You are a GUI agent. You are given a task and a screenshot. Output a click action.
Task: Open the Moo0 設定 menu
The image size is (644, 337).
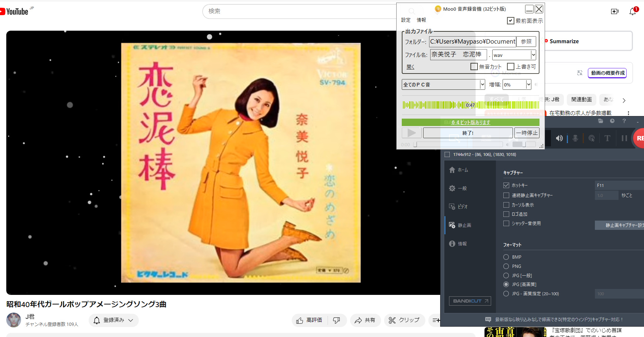click(406, 20)
